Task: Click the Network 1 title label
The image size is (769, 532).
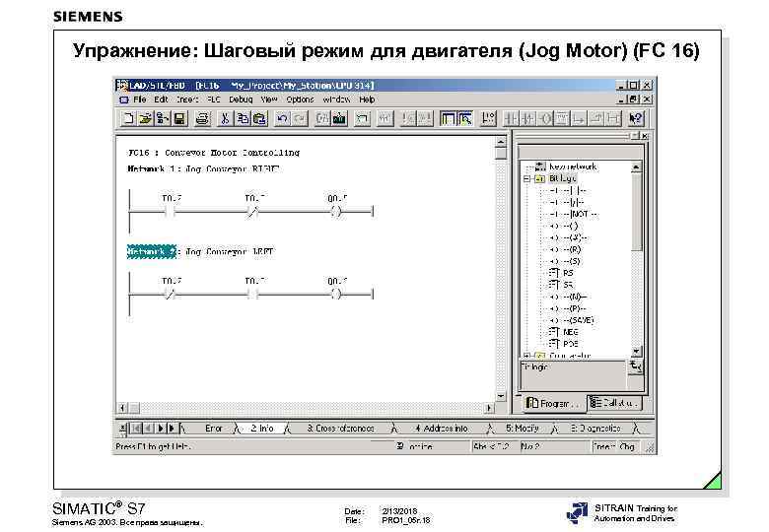Action: coord(152,169)
